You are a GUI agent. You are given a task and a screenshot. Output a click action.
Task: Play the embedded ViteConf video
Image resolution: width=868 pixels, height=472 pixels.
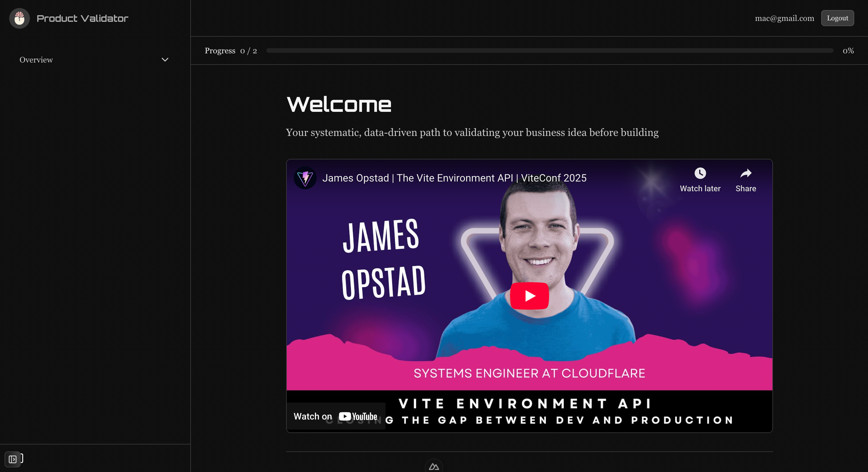click(529, 296)
